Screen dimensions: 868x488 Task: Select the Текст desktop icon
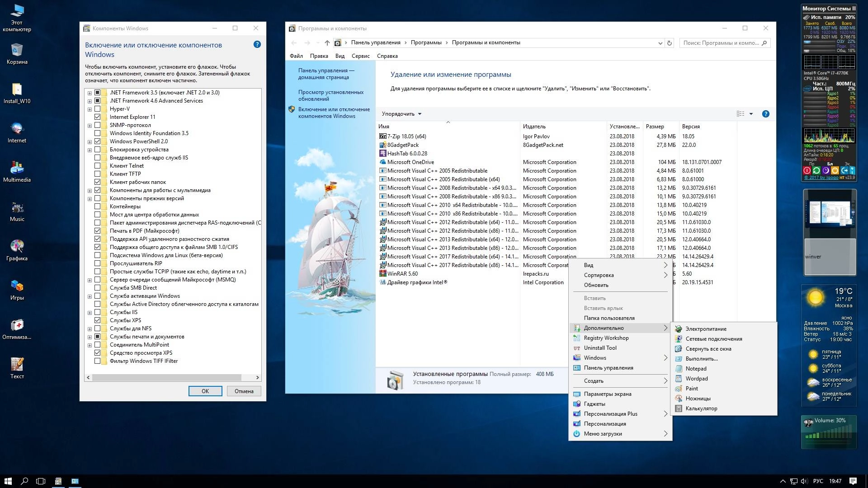[17, 368]
